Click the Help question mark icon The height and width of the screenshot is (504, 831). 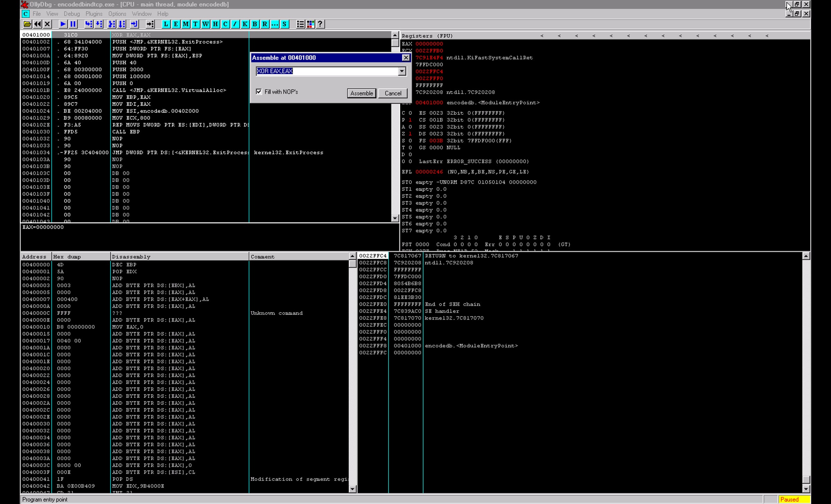(320, 24)
